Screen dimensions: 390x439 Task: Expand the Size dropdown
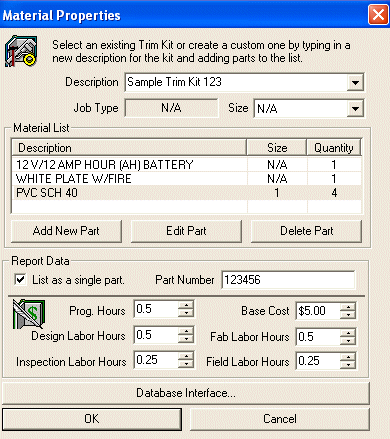pyautogui.click(x=355, y=109)
